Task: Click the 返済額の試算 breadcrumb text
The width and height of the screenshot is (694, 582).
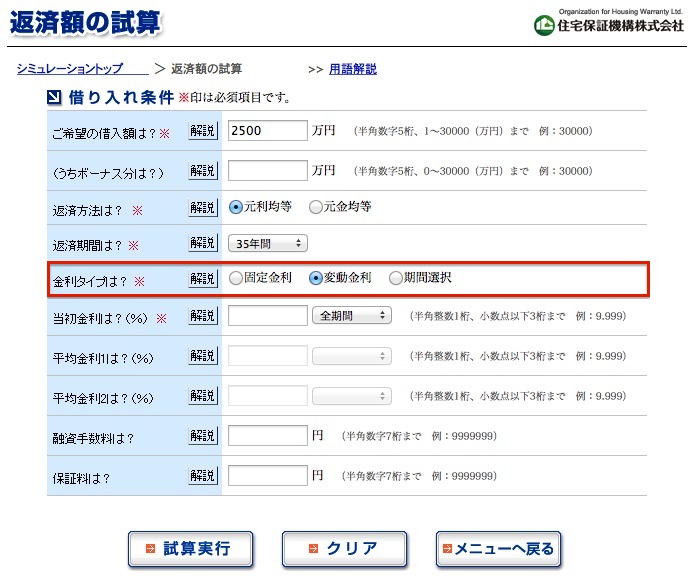Action: point(206,69)
